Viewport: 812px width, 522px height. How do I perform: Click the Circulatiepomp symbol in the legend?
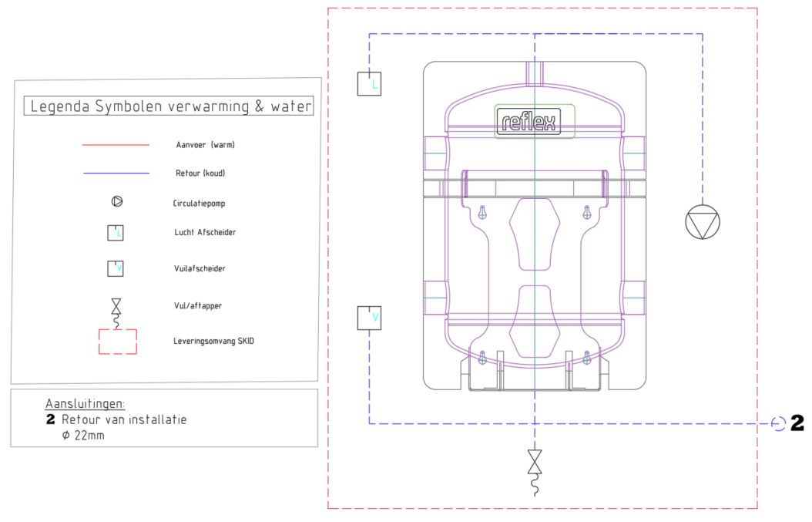click(117, 201)
